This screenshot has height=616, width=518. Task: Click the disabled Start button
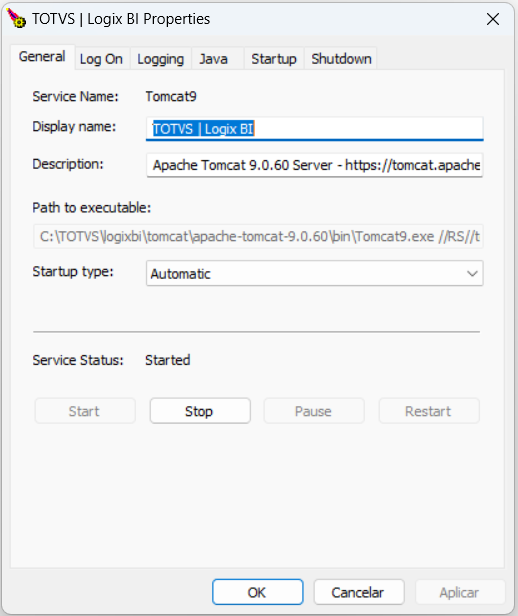(x=85, y=411)
